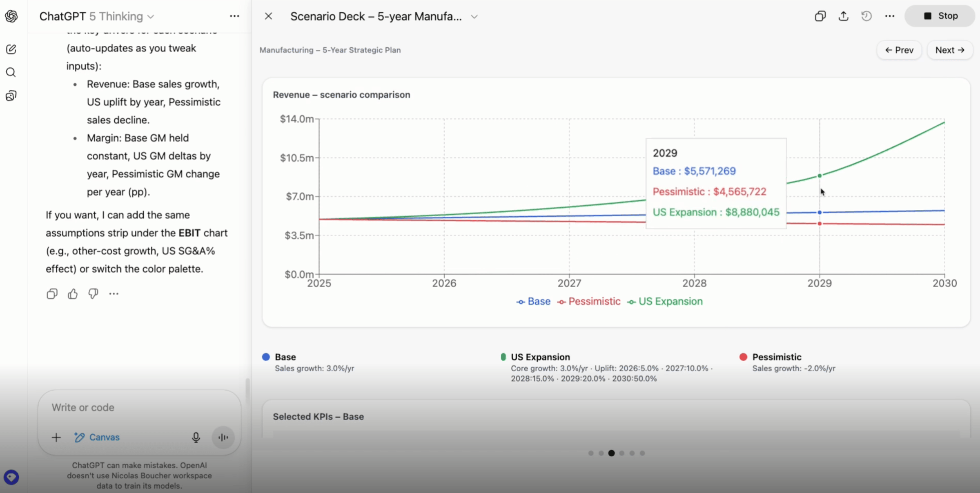Screen dimensions: 980x493
Task: Go to the Next slide
Action: (950, 50)
